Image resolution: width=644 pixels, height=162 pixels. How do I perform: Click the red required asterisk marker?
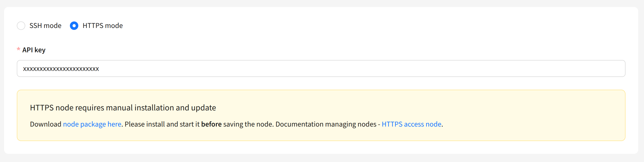[18, 49]
